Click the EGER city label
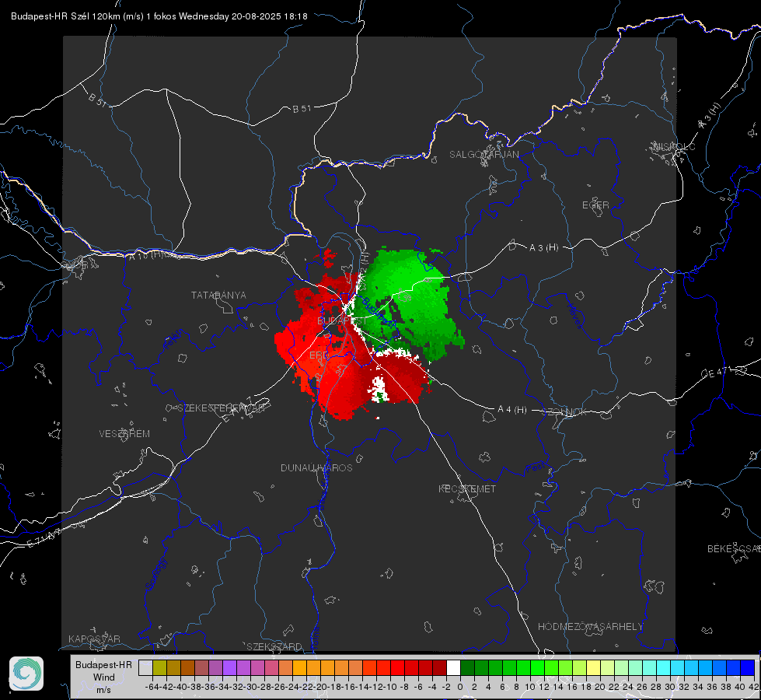761x700 pixels. [595, 205]
